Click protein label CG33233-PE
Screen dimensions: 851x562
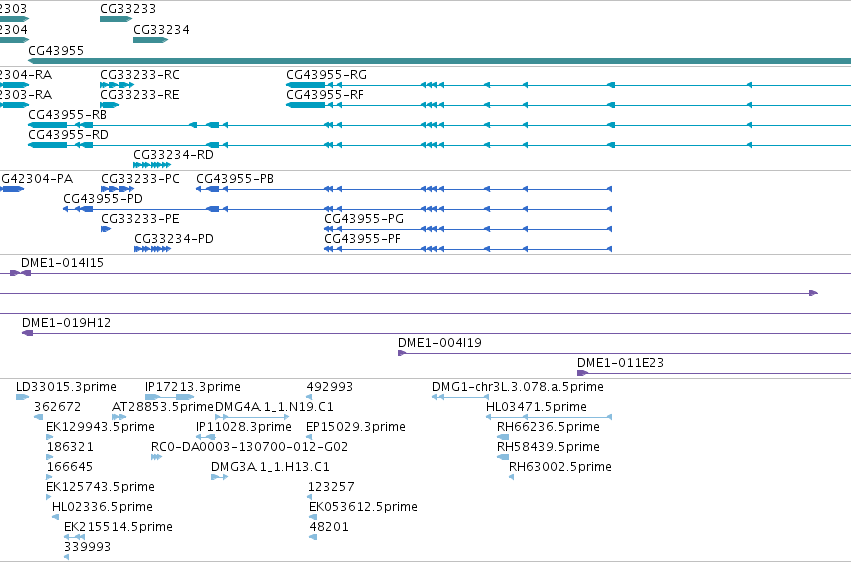(140, 219)
